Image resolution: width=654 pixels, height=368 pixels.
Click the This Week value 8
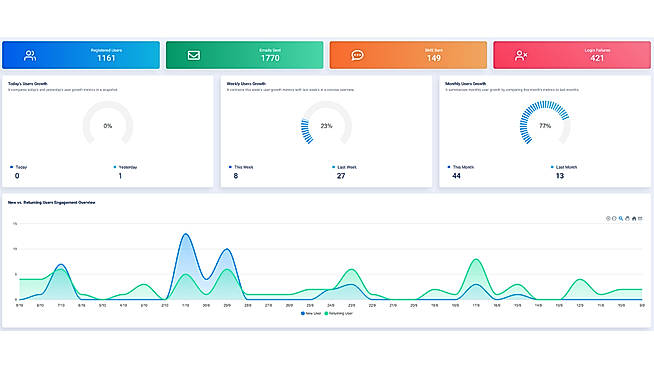pos(236,176)
